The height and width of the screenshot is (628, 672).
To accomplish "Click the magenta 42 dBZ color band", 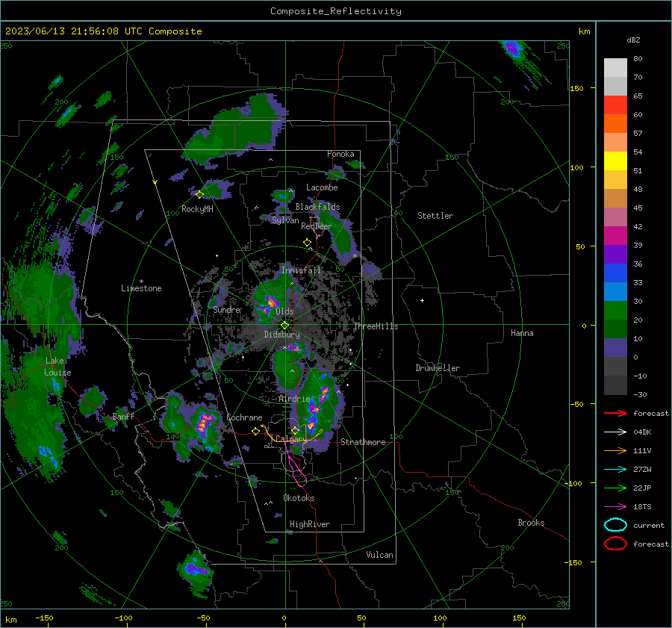I will coord(615,235).
